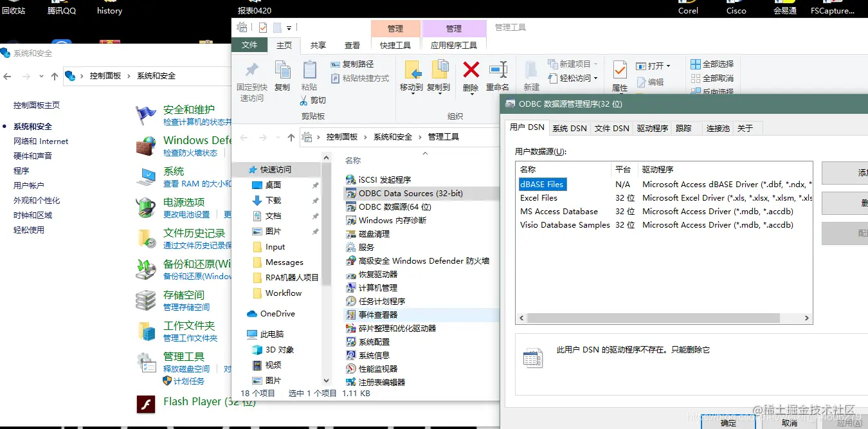Click the Paste (粘贴) ribbon icon

point(309,69)
